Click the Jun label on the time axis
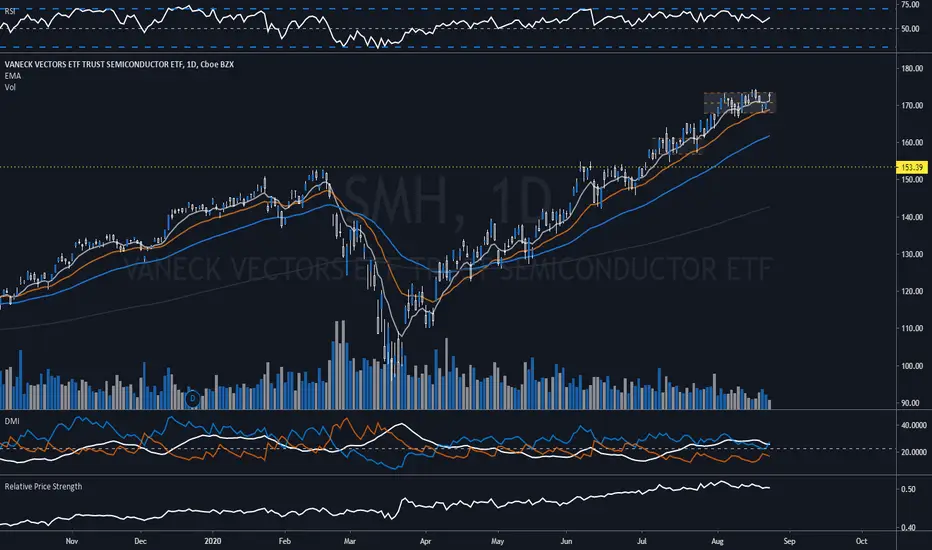The width and height of the screenshot is (932, 550). pyautogui.click(x=566, y=541)
